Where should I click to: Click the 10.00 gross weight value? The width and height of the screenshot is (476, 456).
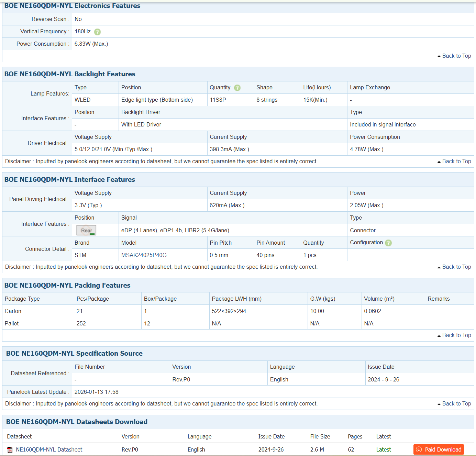coord(317,311)
